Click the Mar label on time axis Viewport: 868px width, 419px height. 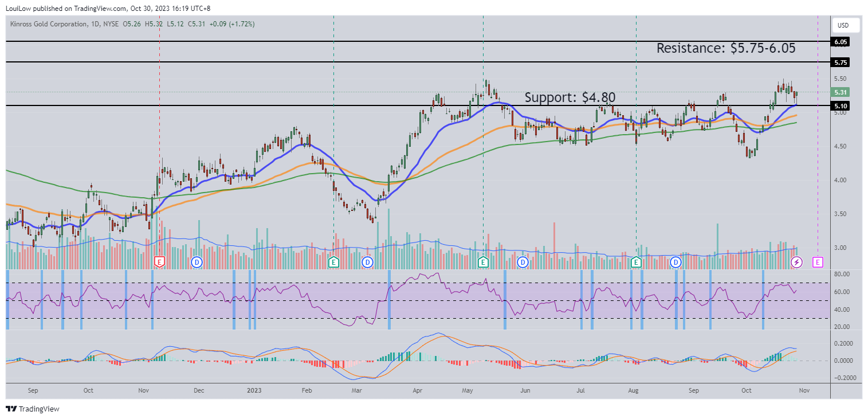coord(357,390)
